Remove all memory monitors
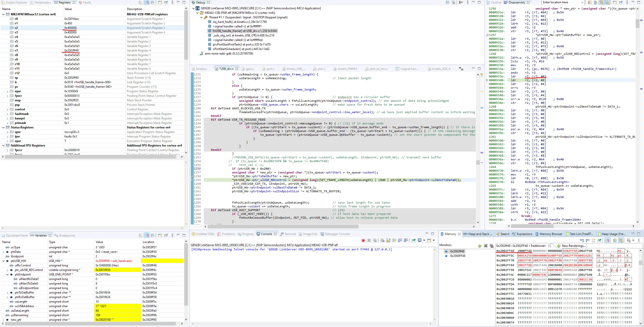This screenshot has height=327, width=644. (x=491, y=246)
